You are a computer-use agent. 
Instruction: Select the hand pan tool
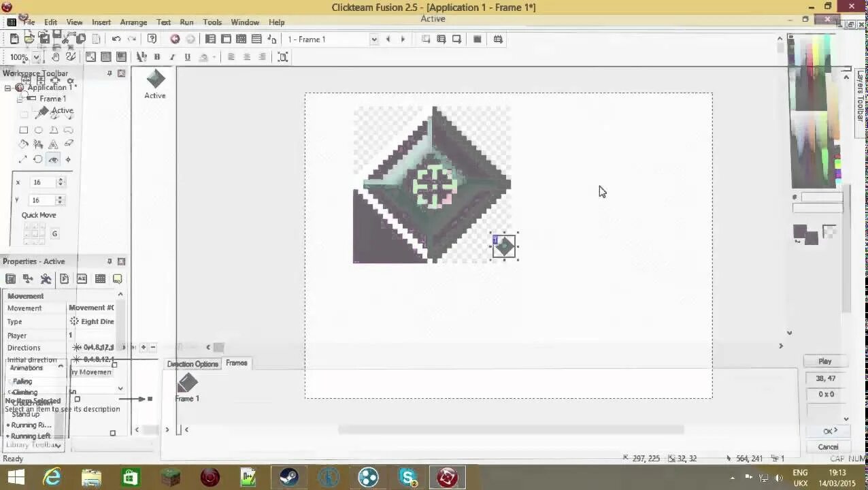pyautogui.click(x=56, y=56)
